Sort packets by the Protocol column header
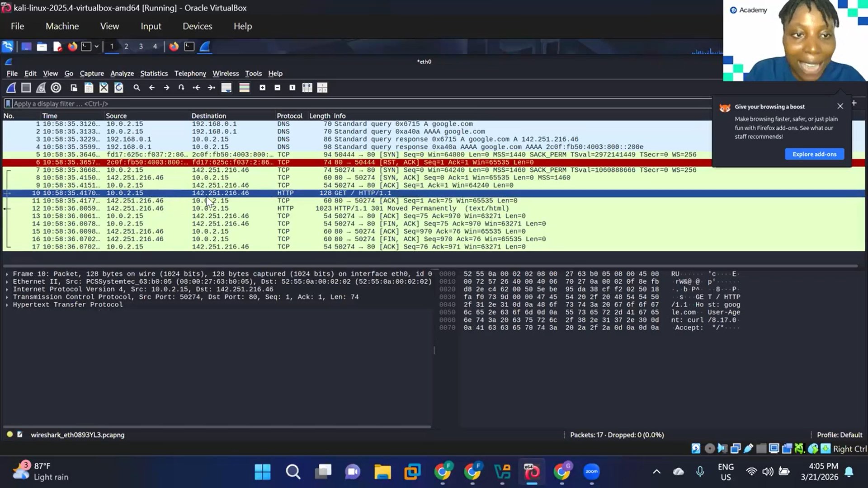 click(x=289, y=116)
